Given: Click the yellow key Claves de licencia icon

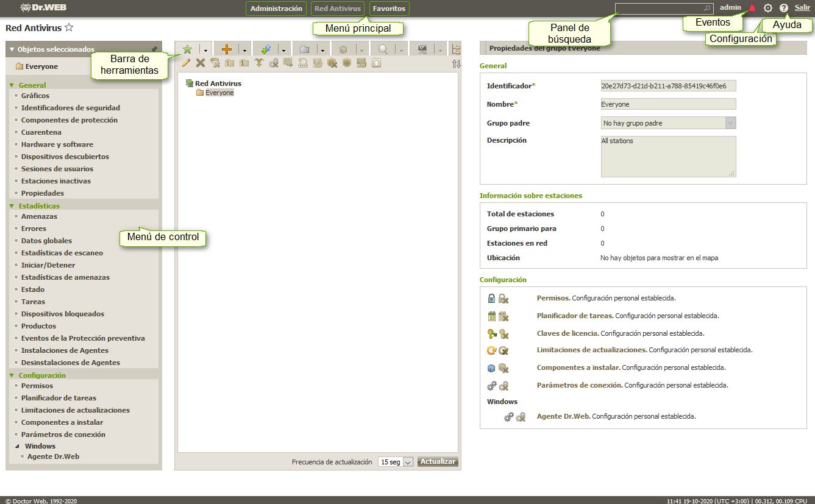Looking at the screenshot, I should click(x=492, y=333).
